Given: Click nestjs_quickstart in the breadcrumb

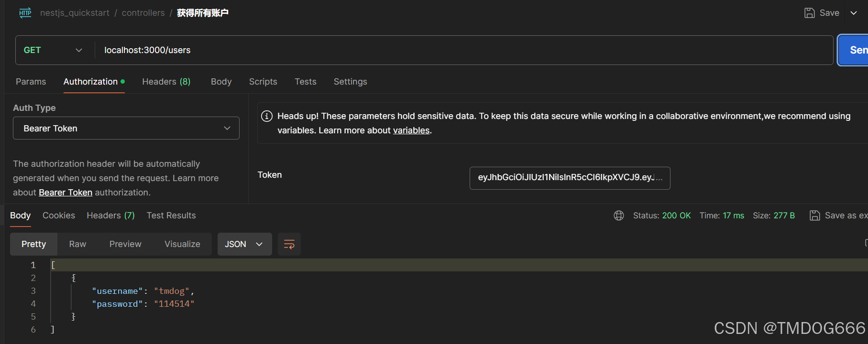Looking at the screenshot, I should (75, 13).
